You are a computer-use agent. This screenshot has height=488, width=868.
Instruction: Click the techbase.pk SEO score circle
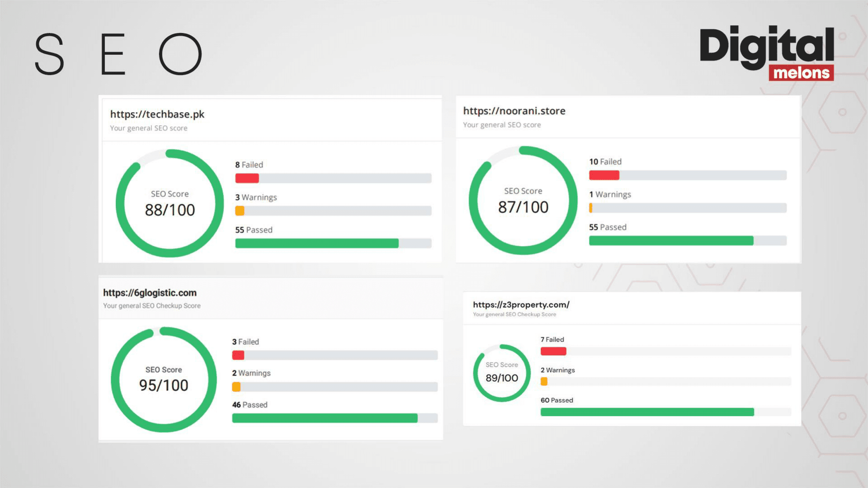click(170, 203)
